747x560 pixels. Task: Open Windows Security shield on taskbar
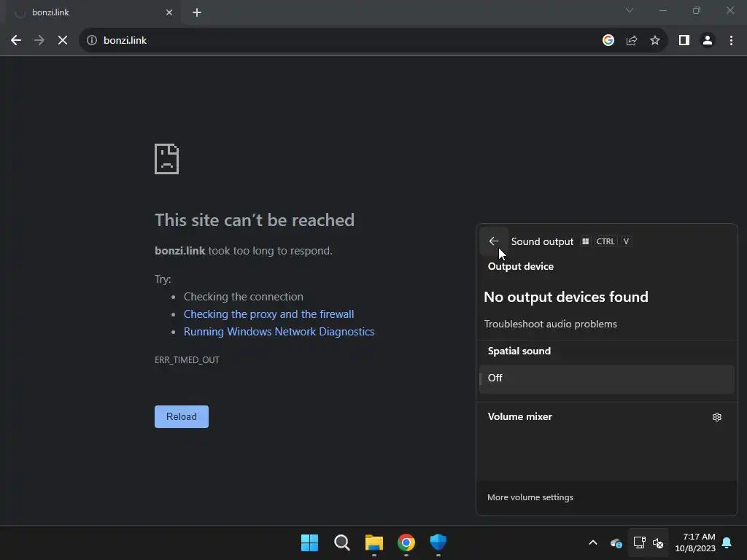(438, 542)
